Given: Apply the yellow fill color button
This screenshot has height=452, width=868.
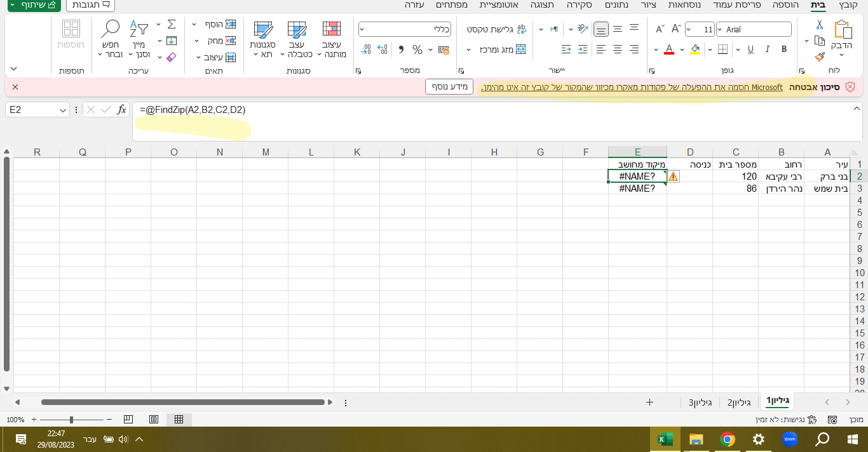Looking at the screenshot, I should pyautogui.click(x=695, y=50).
